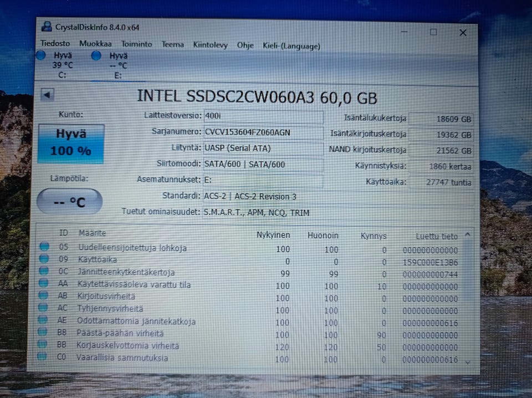
Task: Open the Toiminto menu
Action: [136, 44]
